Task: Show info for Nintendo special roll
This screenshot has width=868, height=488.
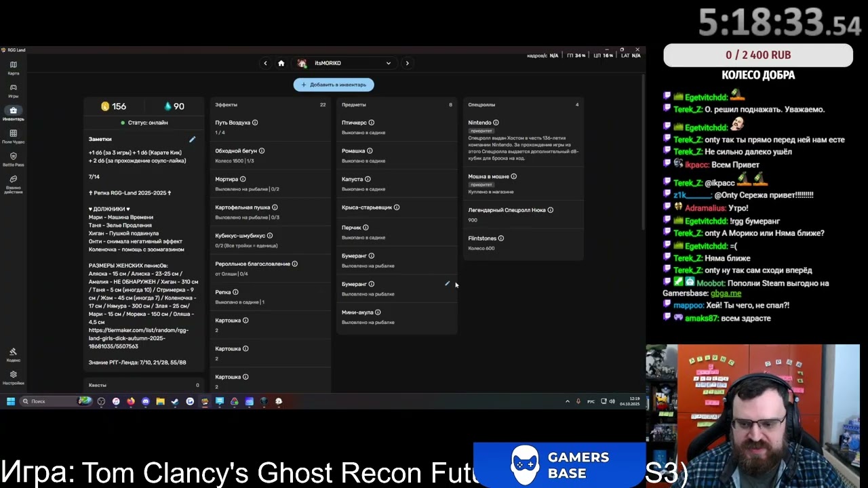Action: [x=496, y=123]
